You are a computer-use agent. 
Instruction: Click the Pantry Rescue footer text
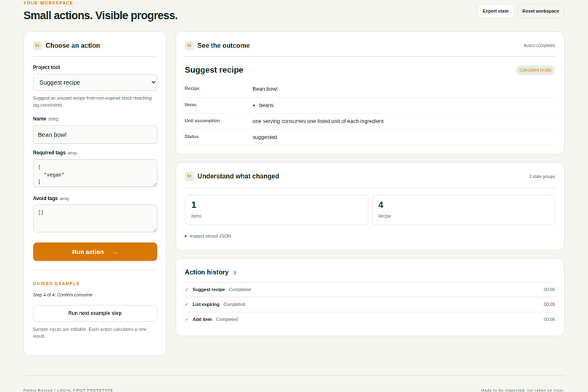click(x=68, y=390)
